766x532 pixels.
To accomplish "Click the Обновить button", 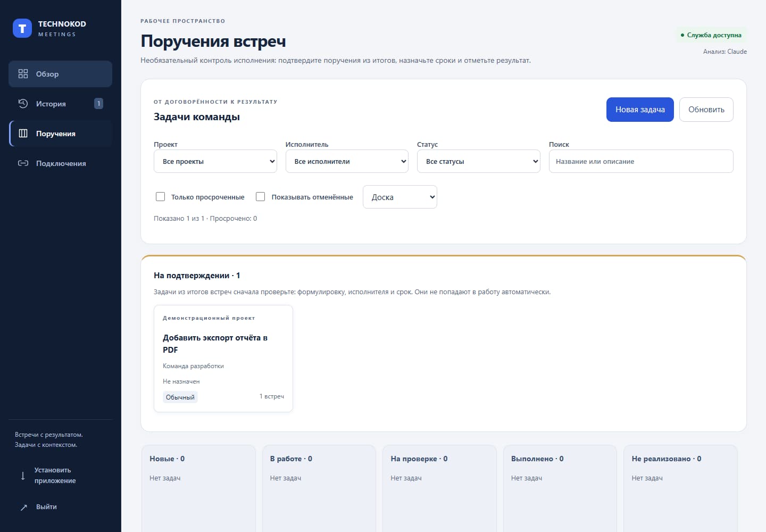I will pos(706,110).
